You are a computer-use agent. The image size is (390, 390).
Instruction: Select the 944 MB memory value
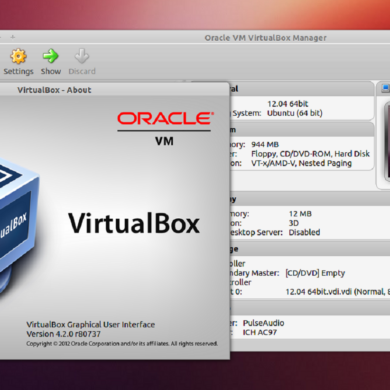[265, 145]
